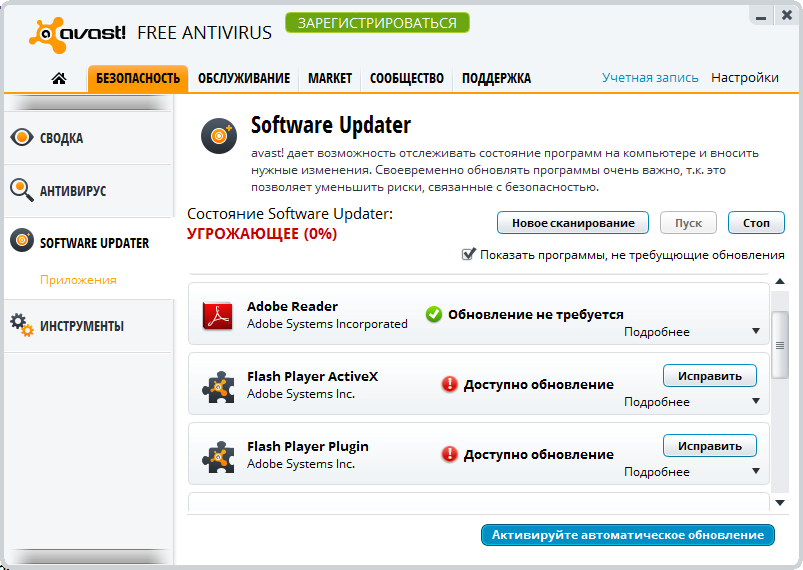Click the УГРОЖАЮЩЕЕ (0%) status text
Viewport: 803px width, 570px height.
point(262,234)
